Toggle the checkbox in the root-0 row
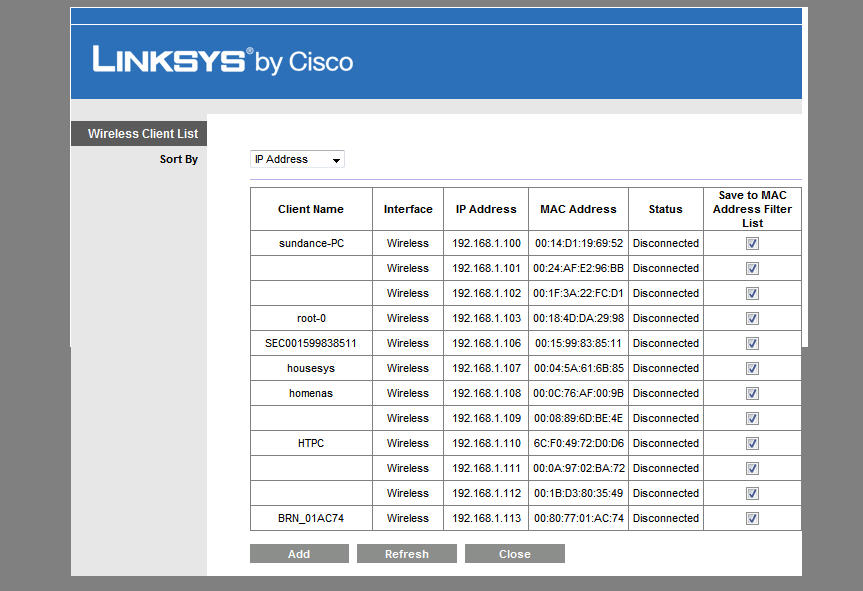Viewport: 863px width, 591px height. coord(752,318)
